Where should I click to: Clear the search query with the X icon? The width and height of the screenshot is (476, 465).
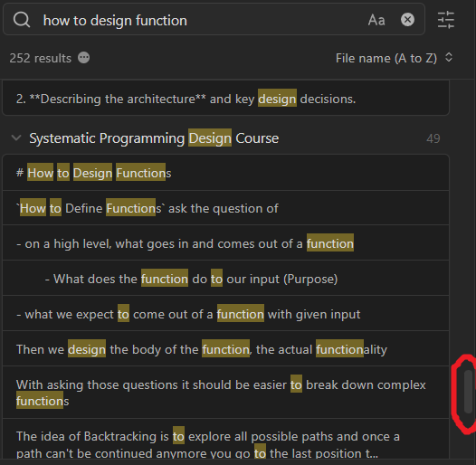(x=407, y=20)
